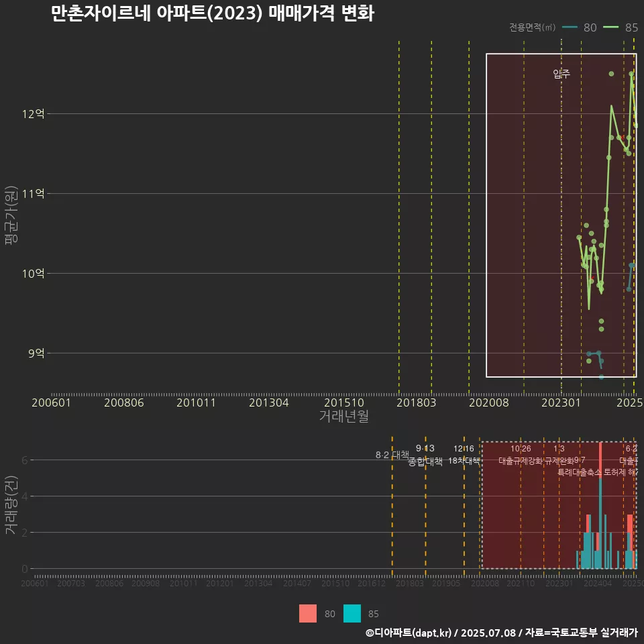Click the 201011 label on the price chart axis
The height and width of the screenshot is (644, 644).
197,402
